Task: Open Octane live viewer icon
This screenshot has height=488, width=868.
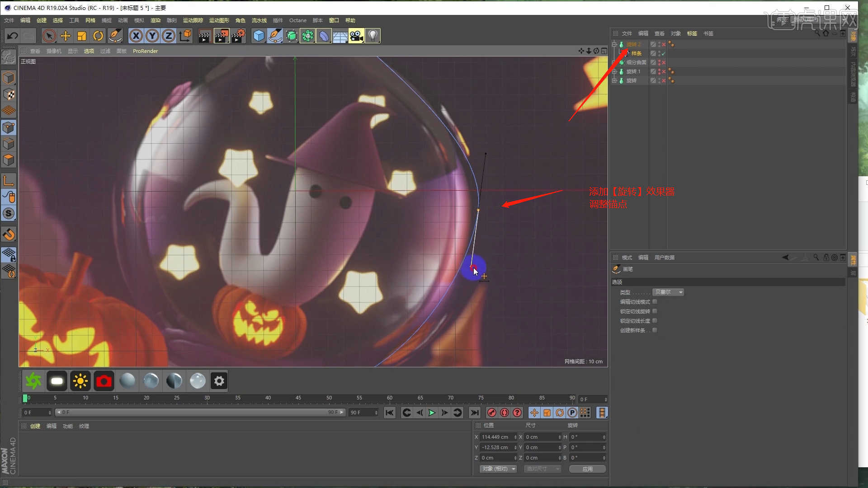Action: [33, 381]
